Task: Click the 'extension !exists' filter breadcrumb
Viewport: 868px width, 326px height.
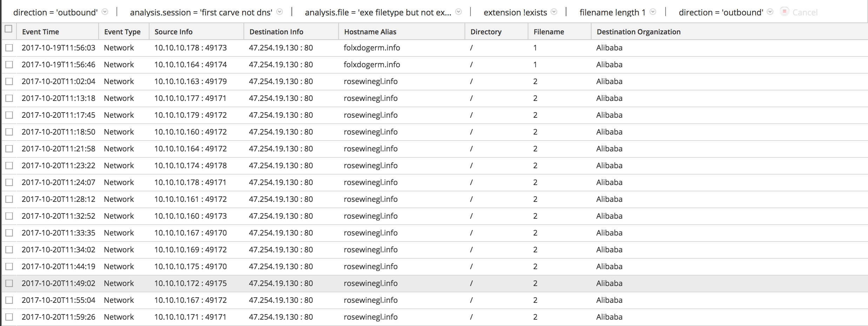Action: pos(515,13)
